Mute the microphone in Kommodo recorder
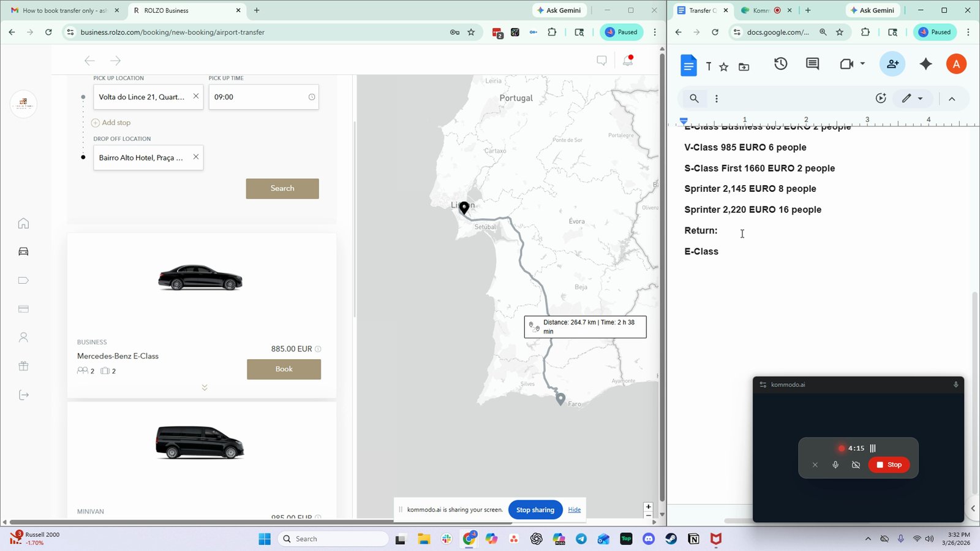980x551 pixels. click(835, 465)
